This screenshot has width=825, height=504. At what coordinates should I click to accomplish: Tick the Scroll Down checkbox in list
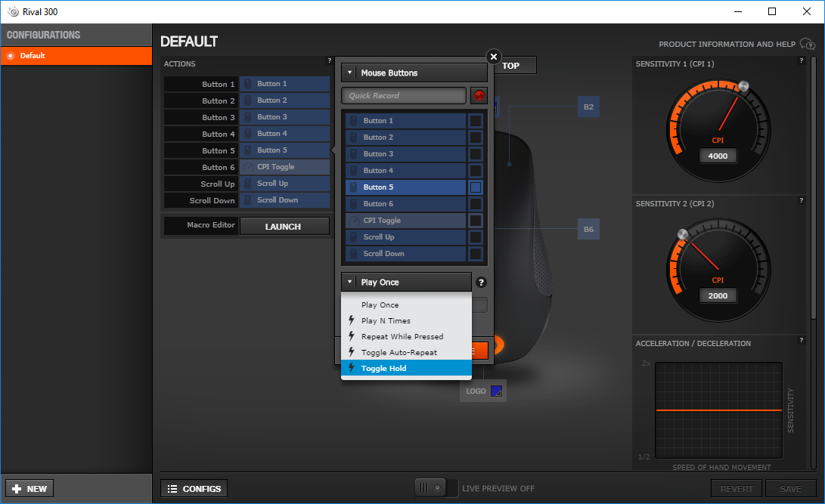tap(476, 254)
